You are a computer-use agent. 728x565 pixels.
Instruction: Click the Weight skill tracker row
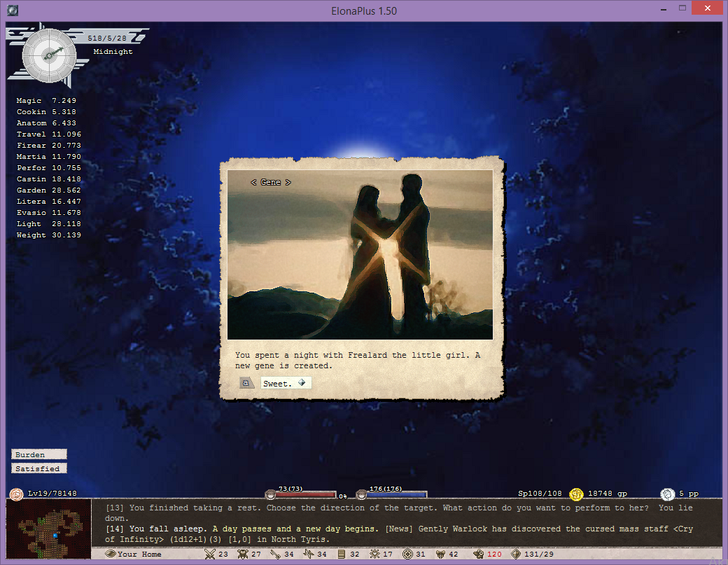(x=49, y=235)
